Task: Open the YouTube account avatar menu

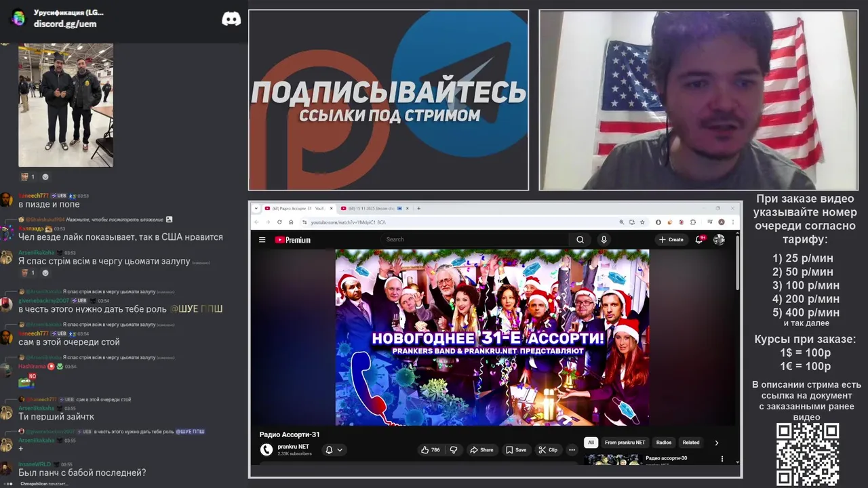Action: tap(719, 239)
